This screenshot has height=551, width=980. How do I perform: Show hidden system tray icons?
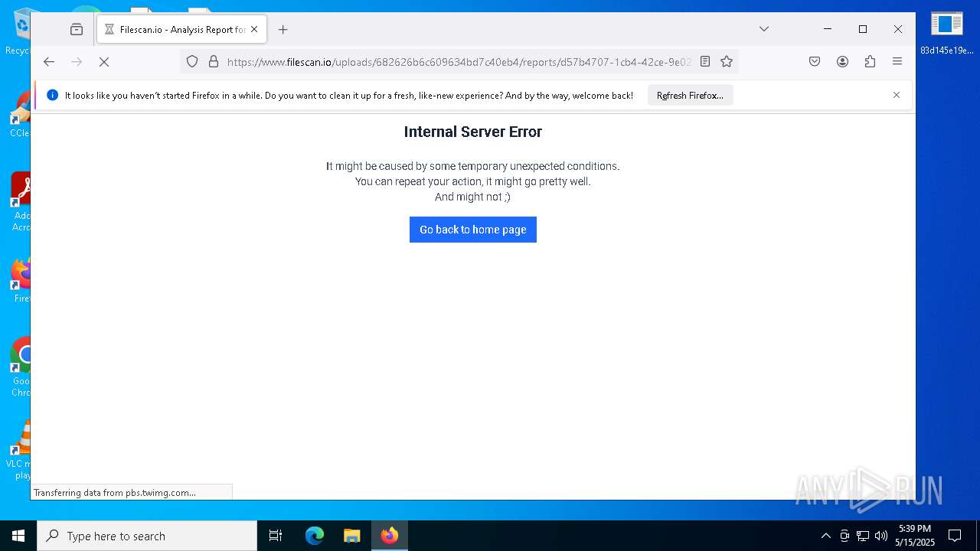825,536
